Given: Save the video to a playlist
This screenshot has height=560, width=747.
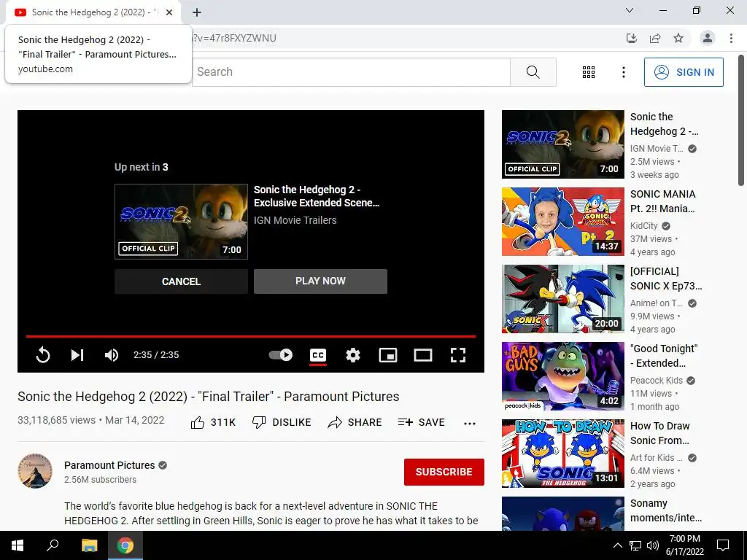Looking at the screenshot, I should (421, 422).
